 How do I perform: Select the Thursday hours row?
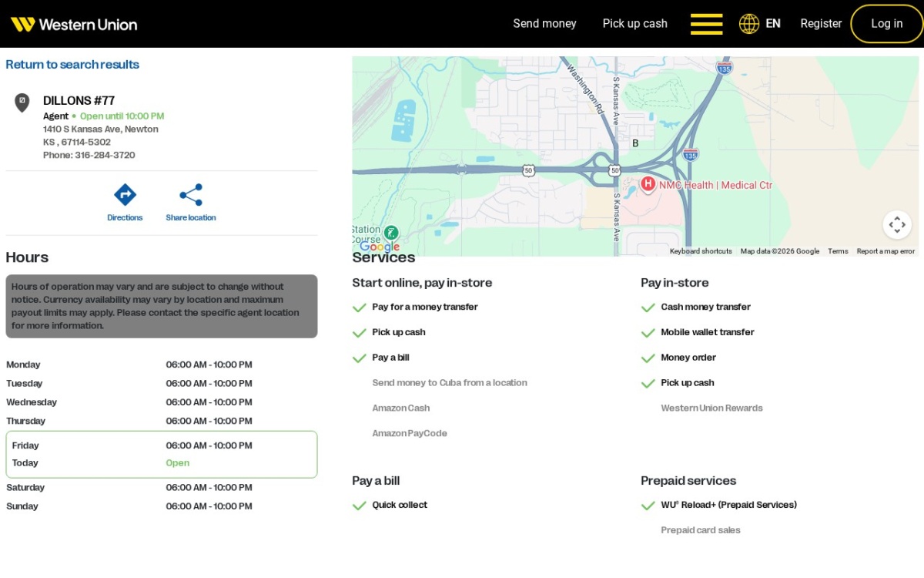coord(162,421)
